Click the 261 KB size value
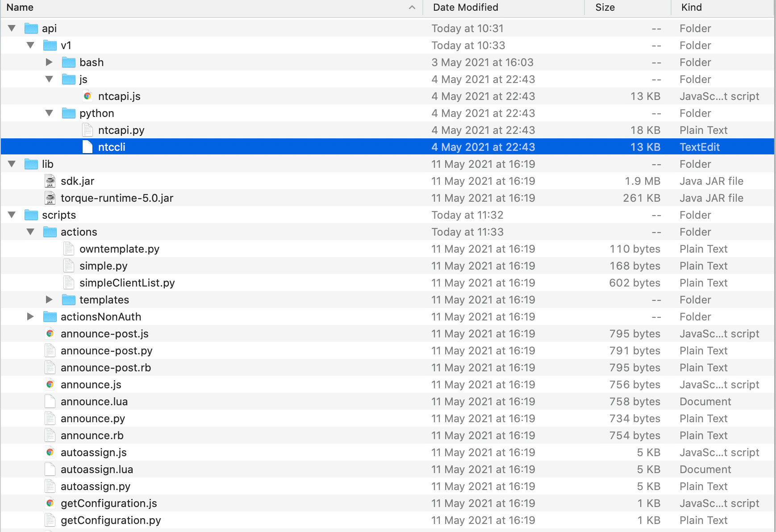The image size is (776, 532). [x=642, y=198]
